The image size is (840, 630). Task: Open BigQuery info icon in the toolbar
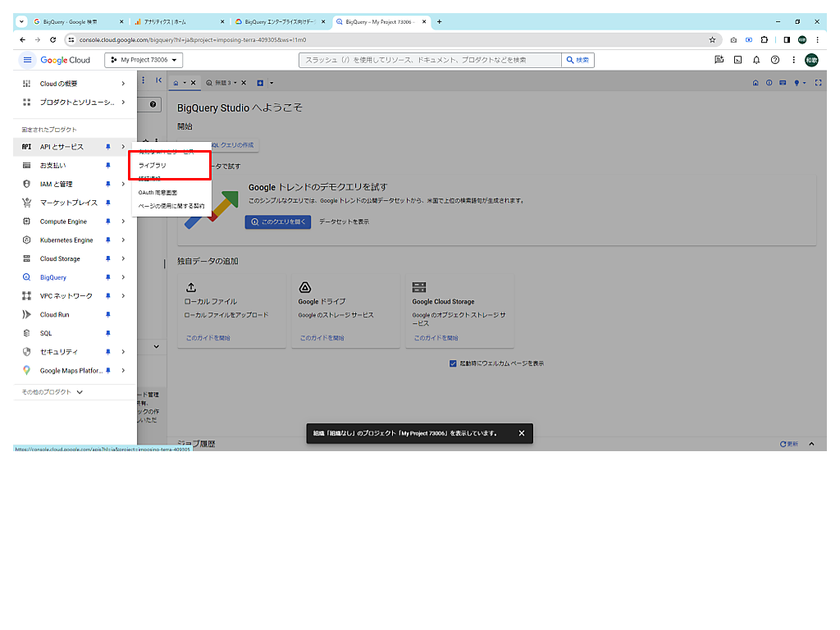[769, 83]
